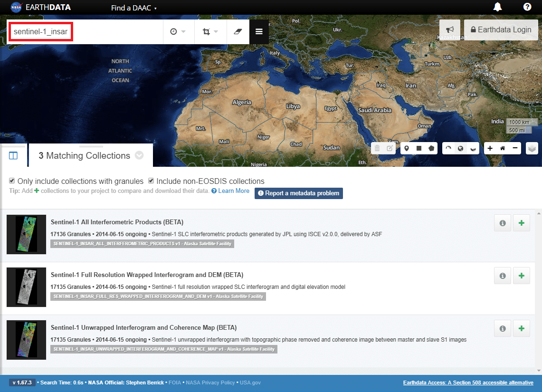Switch to geographic globe projection
Screen dimensions: 542x392
(460, 148)
